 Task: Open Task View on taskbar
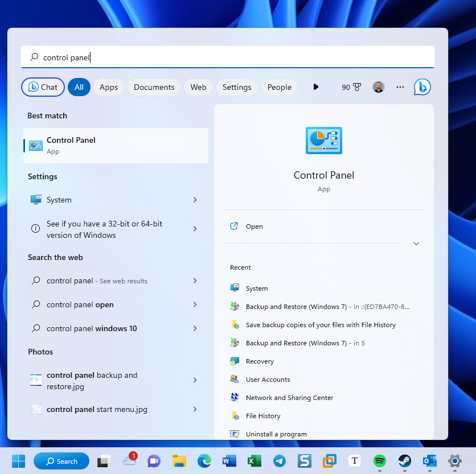click(102, 461)
